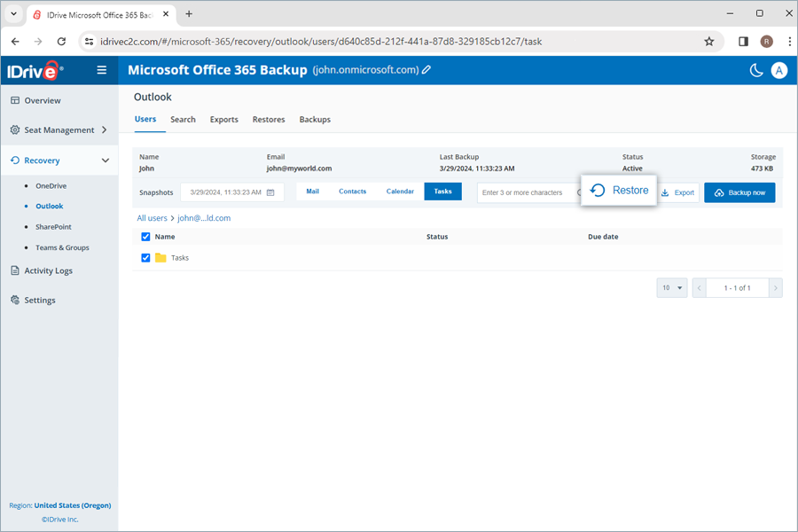Enable the Tasks content filter button

coord(443,191)
